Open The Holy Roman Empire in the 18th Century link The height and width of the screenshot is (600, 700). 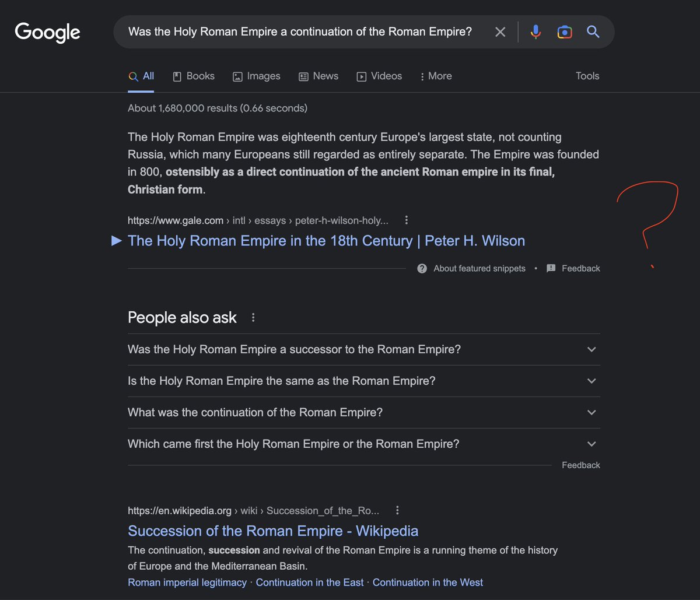point(326,241)
